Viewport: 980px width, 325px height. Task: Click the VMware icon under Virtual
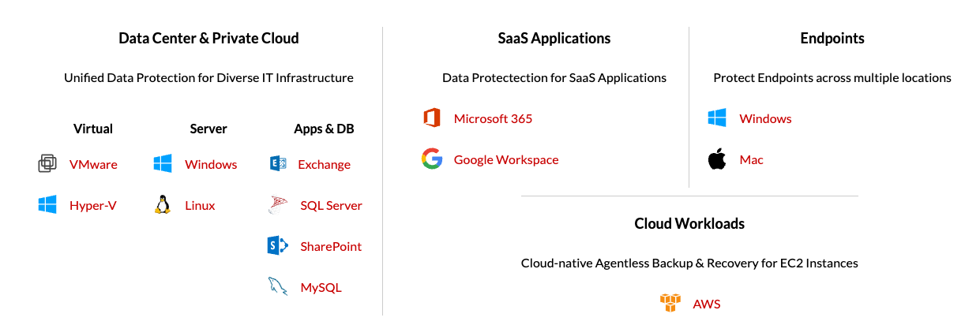[47, 164]
